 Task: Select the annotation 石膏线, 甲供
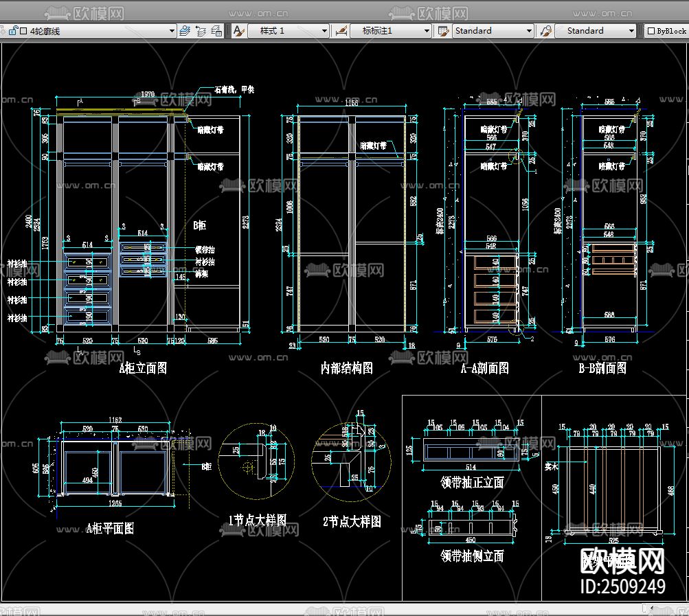click(234, 90)
